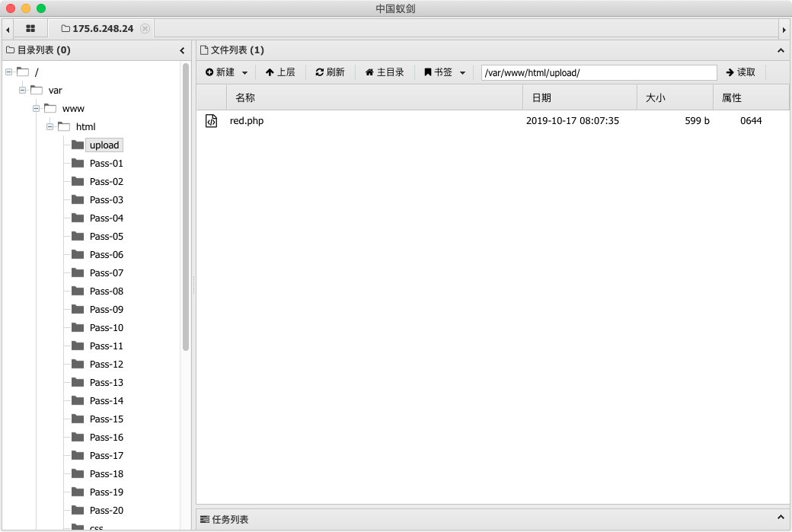
Task: Collapse the var tree node
Action: click(22, 91)
